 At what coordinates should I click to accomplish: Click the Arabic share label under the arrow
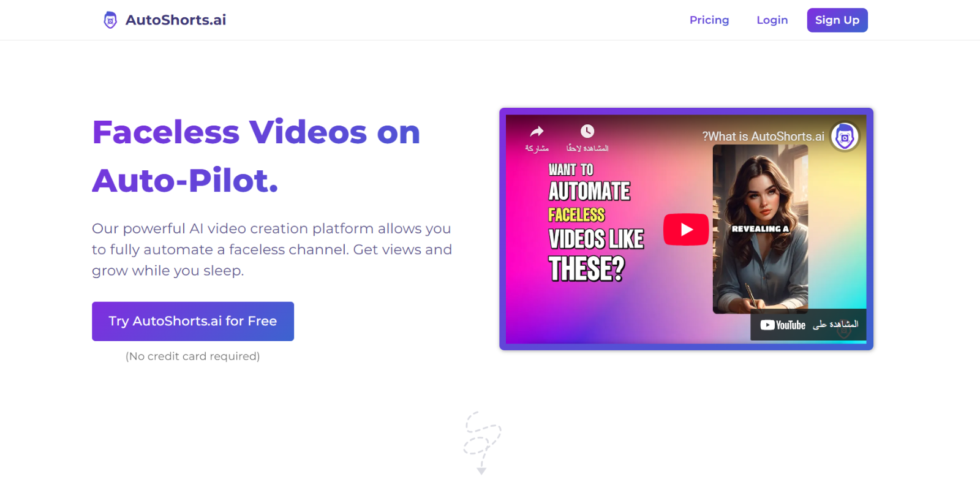[537, 148]
